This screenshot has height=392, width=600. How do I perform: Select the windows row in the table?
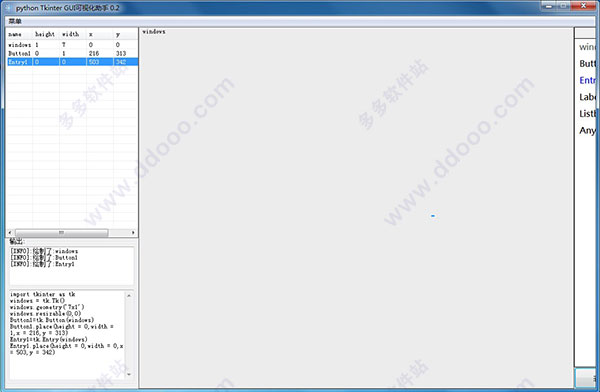coord(72,45)
